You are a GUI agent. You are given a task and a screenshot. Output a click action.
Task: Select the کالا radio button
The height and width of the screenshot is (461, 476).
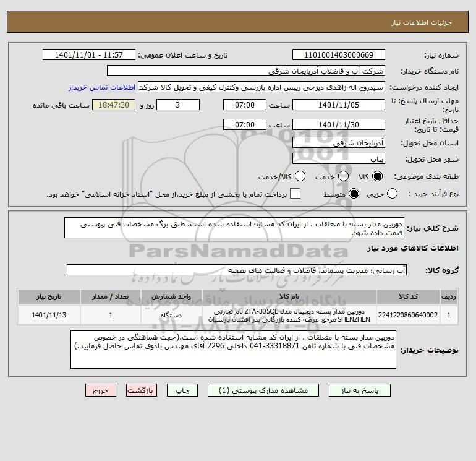click(x=377, y=176)
